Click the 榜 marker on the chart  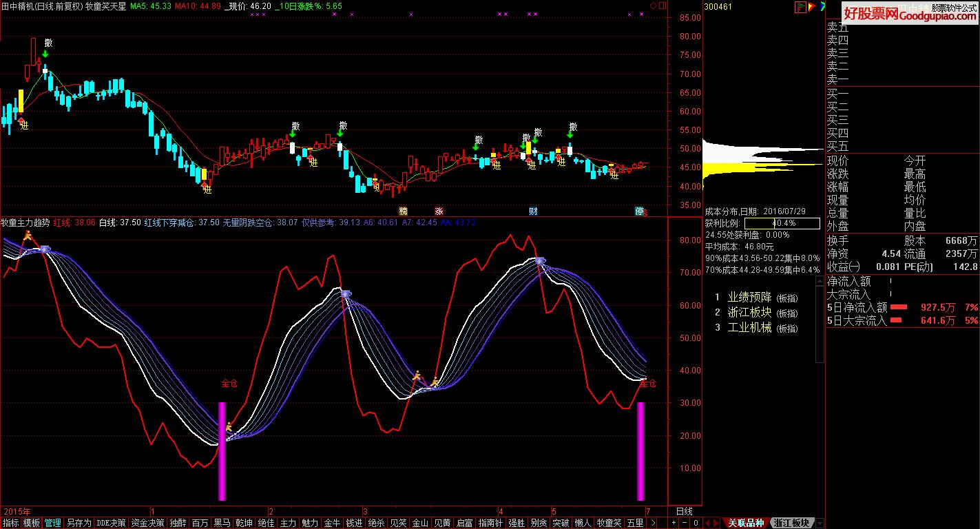click(404, 211)
